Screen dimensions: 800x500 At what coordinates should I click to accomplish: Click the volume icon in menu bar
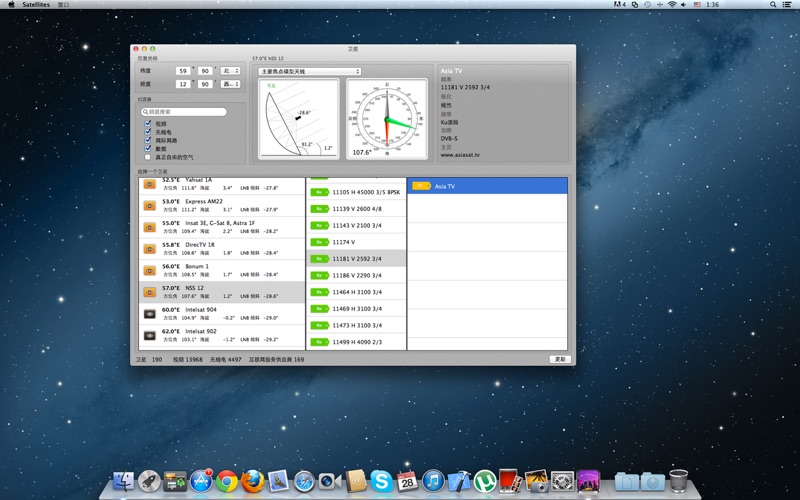tap(684, 4)
